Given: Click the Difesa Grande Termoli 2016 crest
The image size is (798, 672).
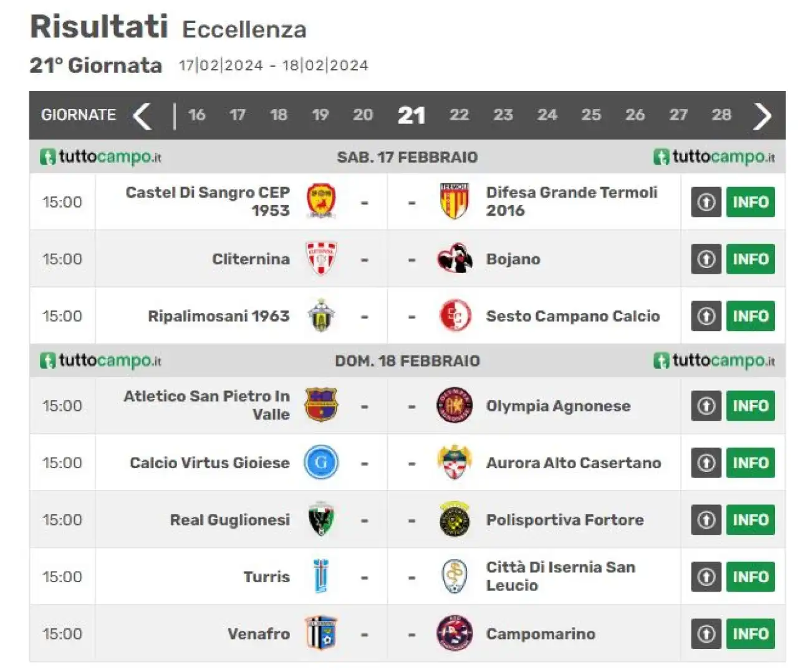Looking at the screenshot, I should [454, 201].
